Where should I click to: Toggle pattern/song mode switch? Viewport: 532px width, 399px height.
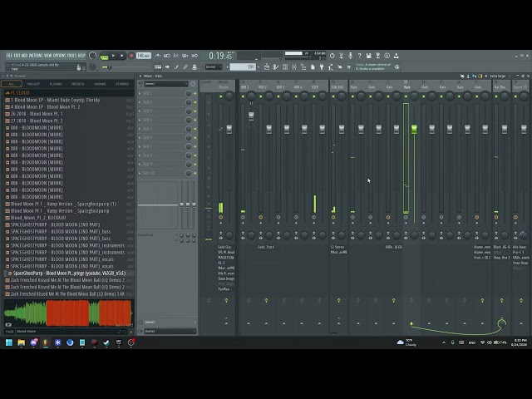[x=104, y=57]
